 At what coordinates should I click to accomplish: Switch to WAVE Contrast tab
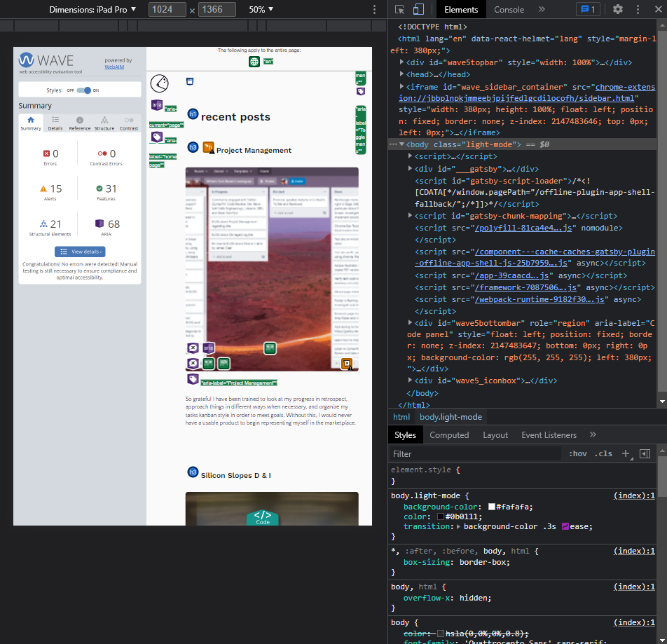point(129,123)
